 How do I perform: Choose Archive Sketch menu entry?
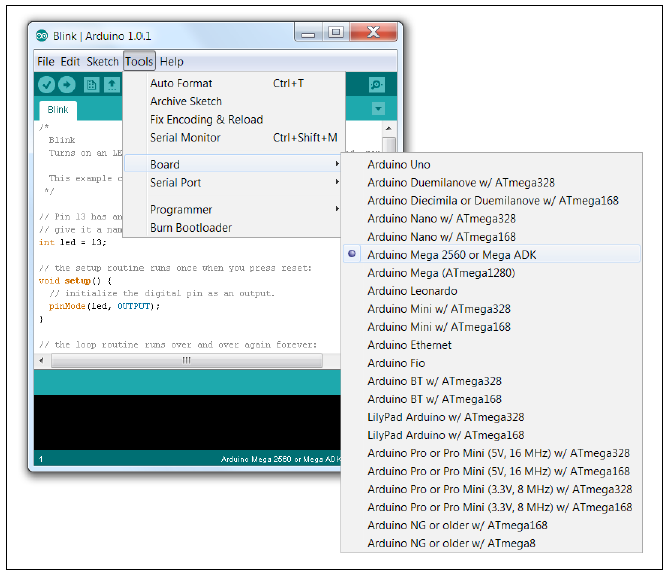234,101
